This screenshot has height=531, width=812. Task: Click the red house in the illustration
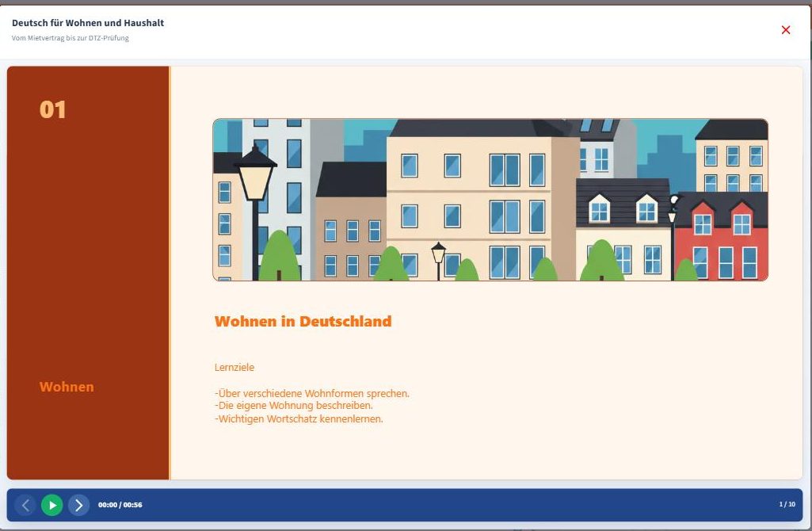click(722, 236)
